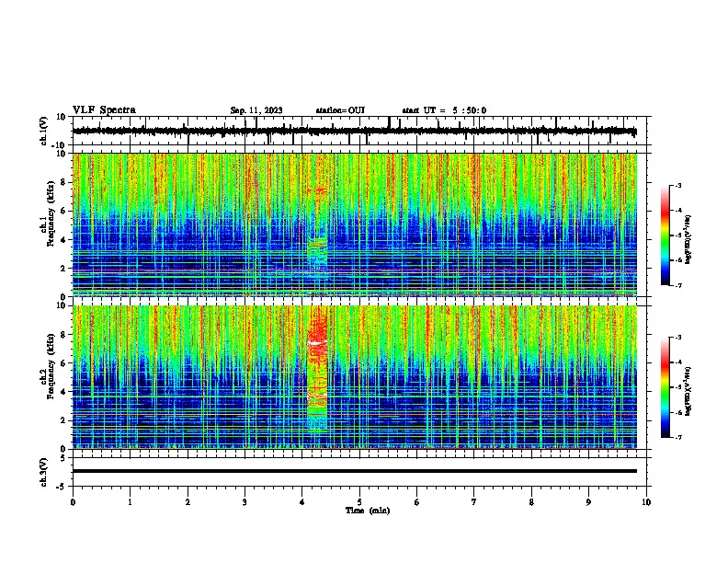Click the "5" tick on the time axis
The image size is (728, 563).
(359, 502)
